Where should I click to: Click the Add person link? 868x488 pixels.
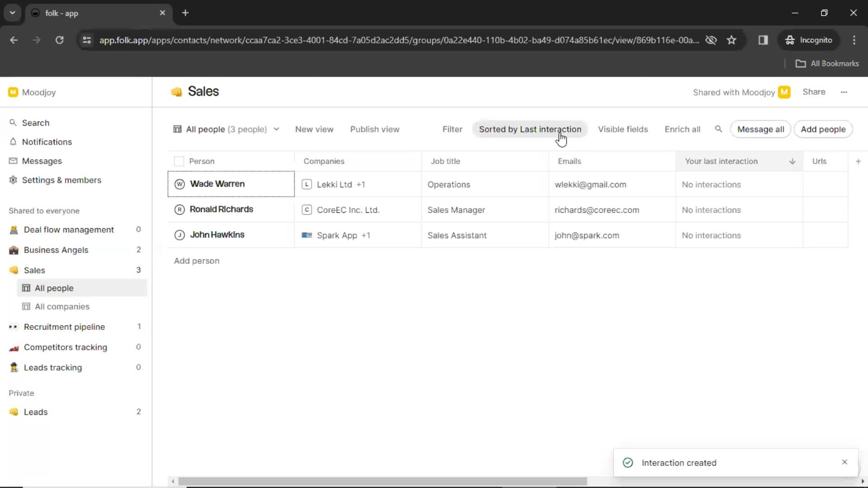(196, 260)
